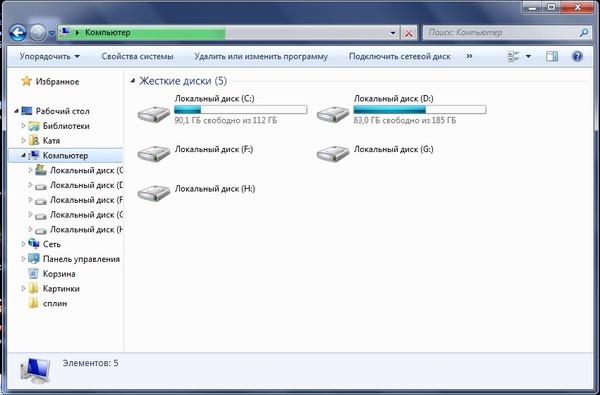Select Локальный диск (D:) tree entry
600x395 pixels.
click(x=86, y=185)
